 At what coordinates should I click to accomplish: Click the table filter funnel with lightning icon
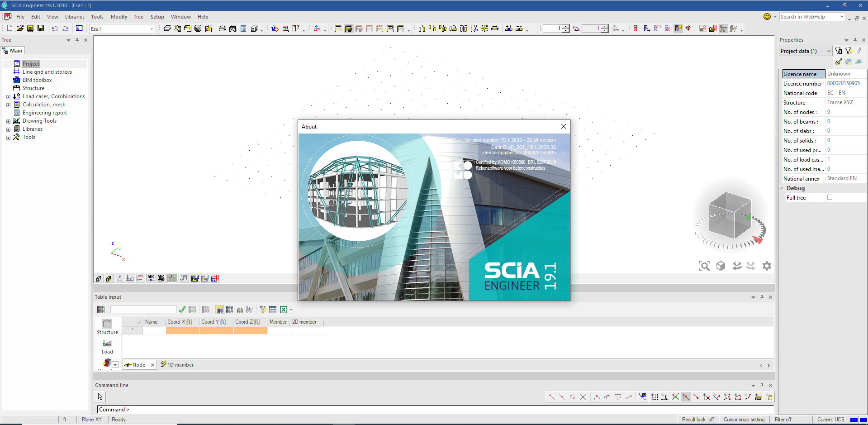tap(262, 310)
